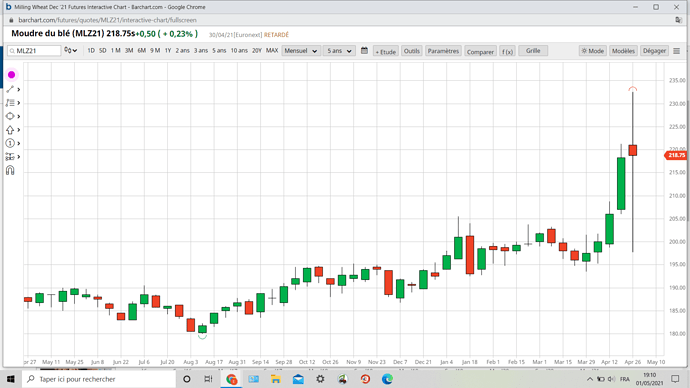Select the magenta drawing color dot
This screenshot has width=690, height=388.
(11, 75)
